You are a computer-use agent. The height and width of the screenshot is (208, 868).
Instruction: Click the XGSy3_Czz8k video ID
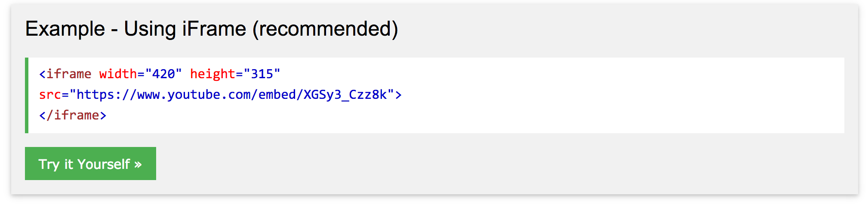[x=345, y=95]
